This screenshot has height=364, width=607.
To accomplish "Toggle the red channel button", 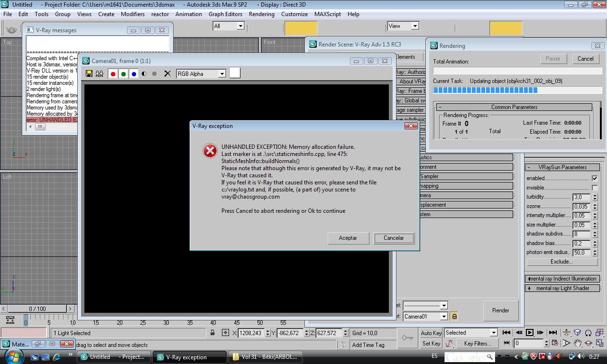I will pyautogui.click(x=113, y=73).
